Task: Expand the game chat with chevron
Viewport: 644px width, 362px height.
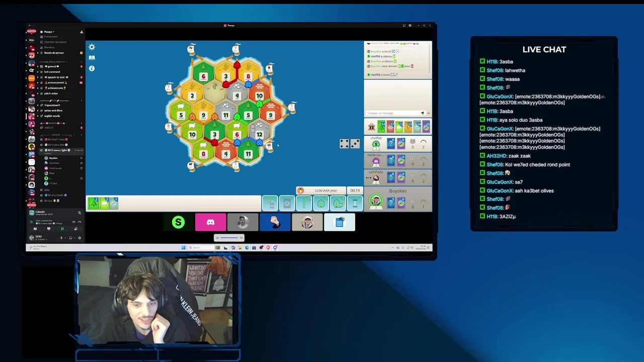Action: [428, 113]
